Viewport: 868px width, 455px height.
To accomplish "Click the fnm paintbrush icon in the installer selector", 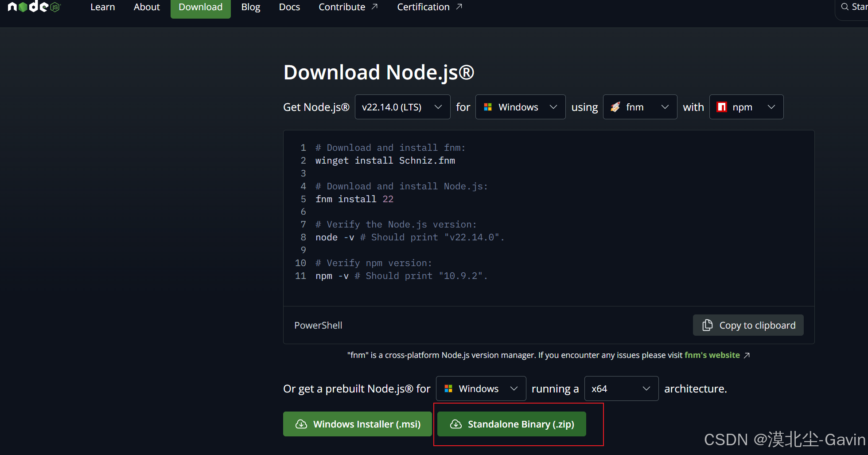I will (x=615, y=106).
